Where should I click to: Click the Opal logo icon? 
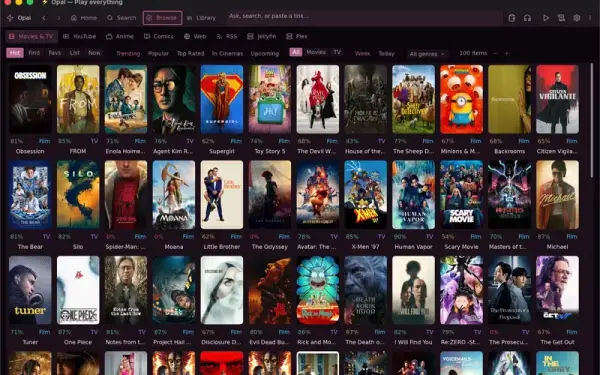click(x=10, y=18)
